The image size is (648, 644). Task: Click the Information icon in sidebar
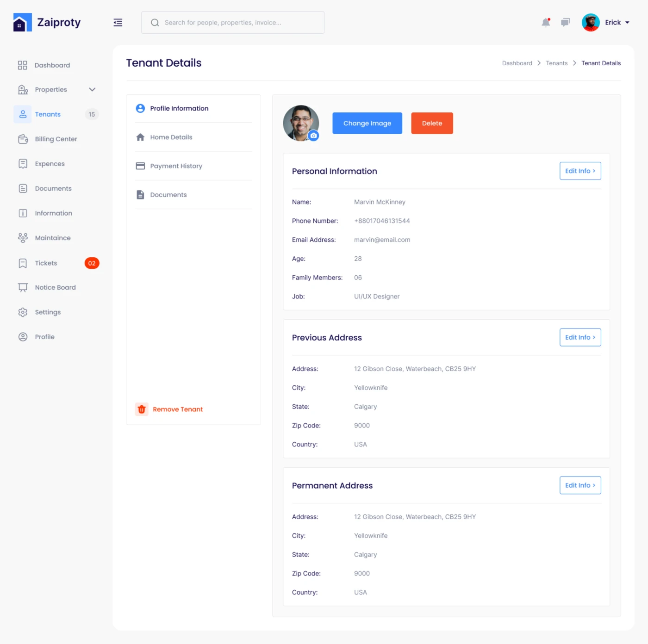(23, 213)
